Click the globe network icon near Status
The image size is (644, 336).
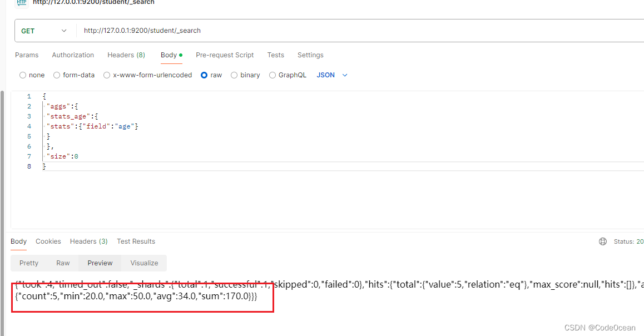(602, 241)
